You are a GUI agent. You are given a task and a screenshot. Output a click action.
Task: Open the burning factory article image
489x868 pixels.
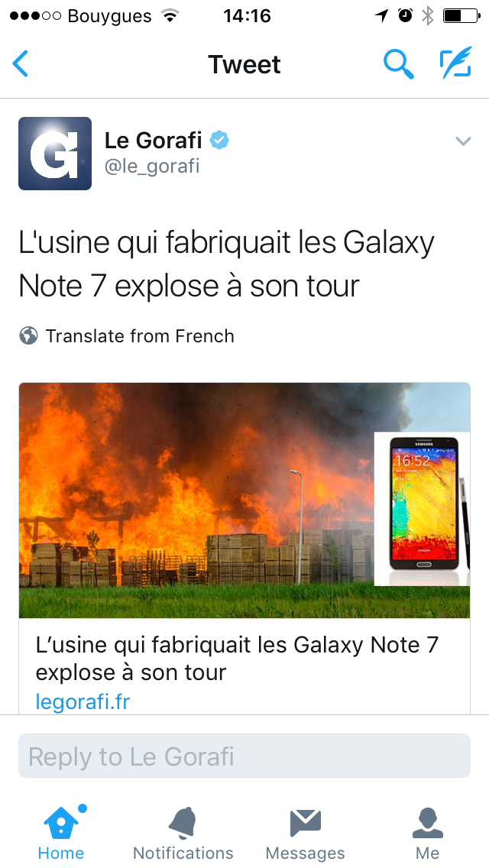click(x=244, y=500)
